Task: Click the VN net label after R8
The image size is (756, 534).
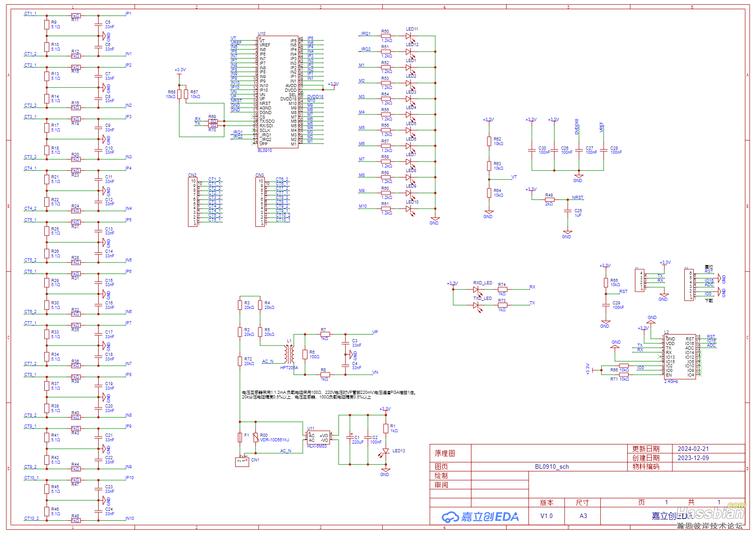Action: click(x=375, y=372)
